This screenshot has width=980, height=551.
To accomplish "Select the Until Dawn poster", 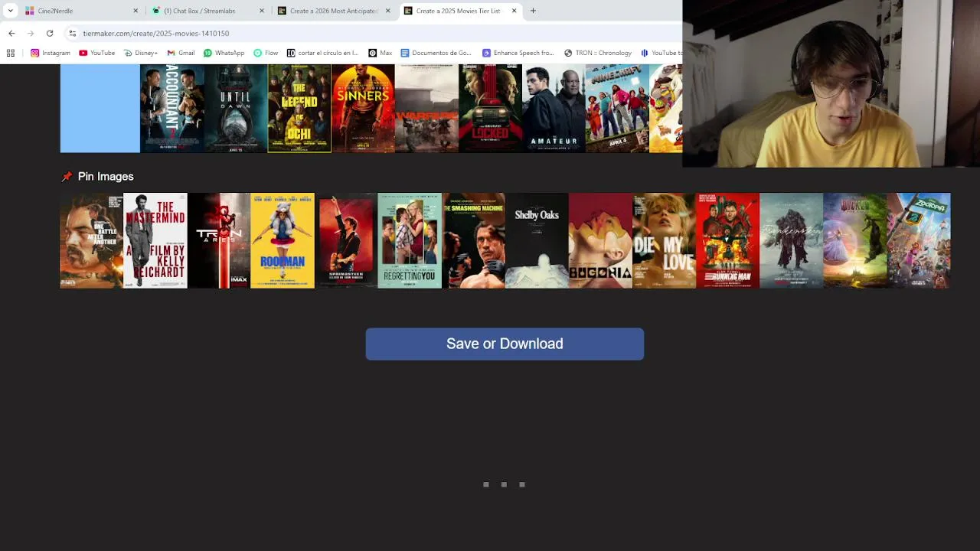I will tap(236, 109).
